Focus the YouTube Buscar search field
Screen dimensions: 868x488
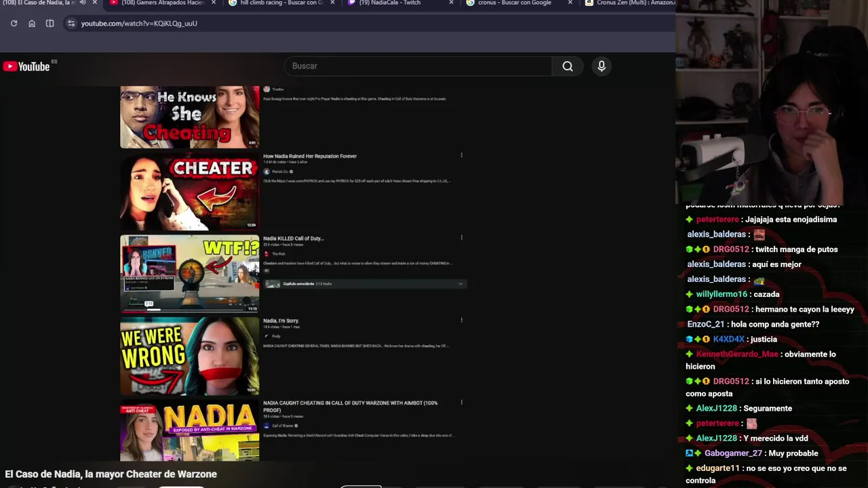pos(418,66)
